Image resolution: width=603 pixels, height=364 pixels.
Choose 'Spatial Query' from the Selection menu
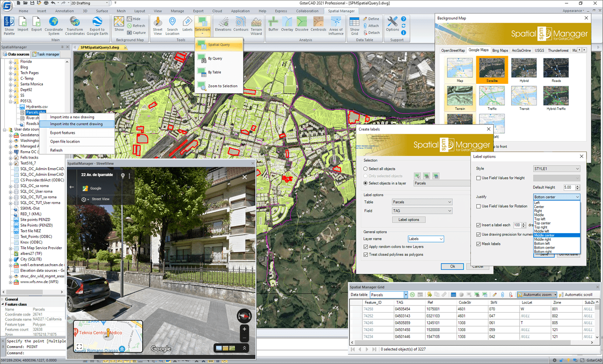coord(219,45)
